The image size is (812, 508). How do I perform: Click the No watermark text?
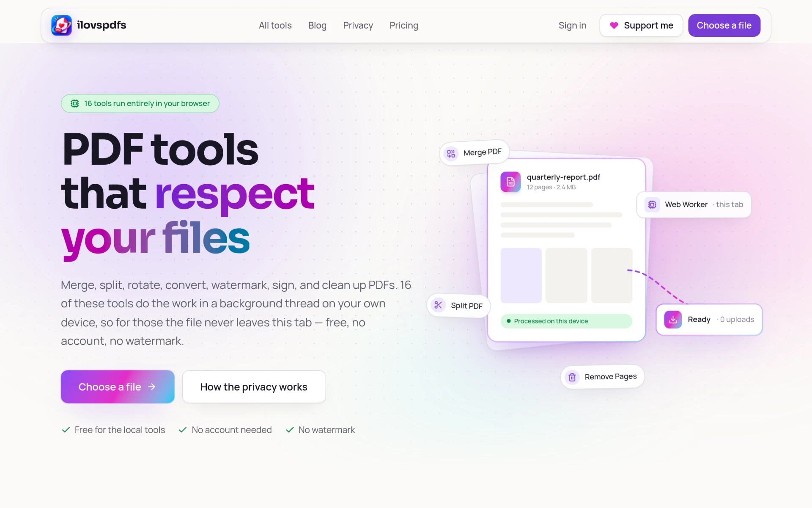(326, 430)
